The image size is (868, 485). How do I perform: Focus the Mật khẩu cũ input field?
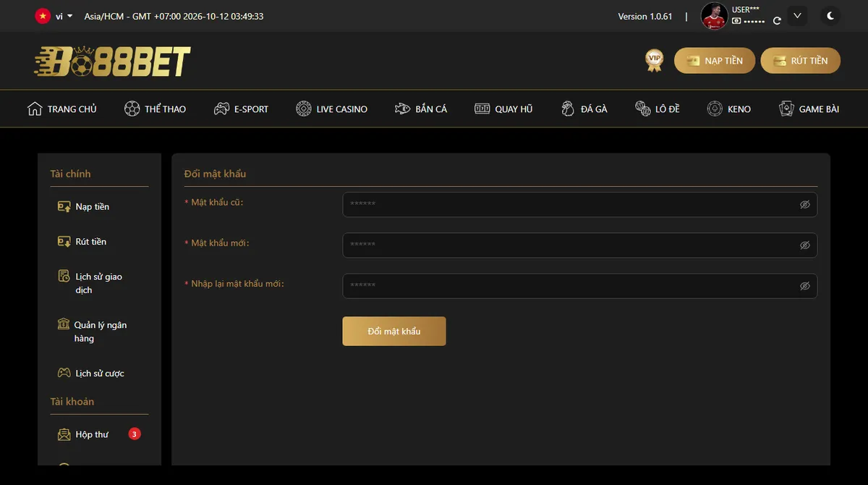580,204
